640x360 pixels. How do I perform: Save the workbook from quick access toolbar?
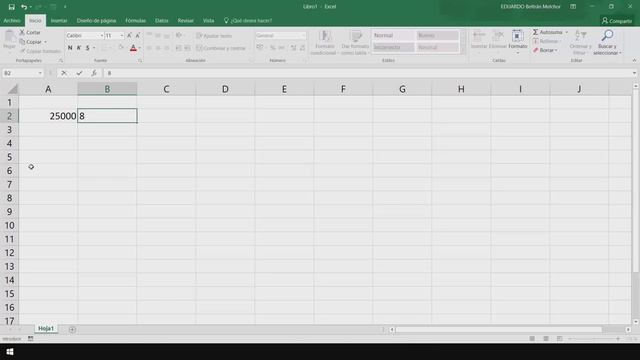[x=11, y=7]
